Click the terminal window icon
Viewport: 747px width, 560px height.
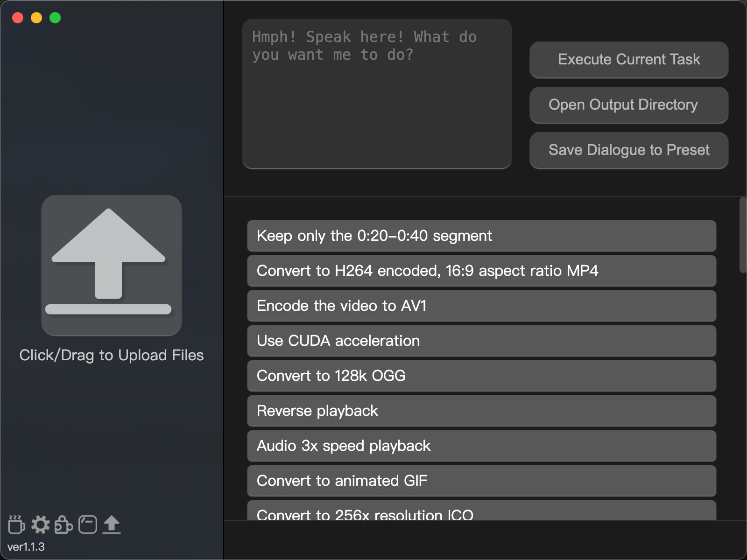[88, 525]
